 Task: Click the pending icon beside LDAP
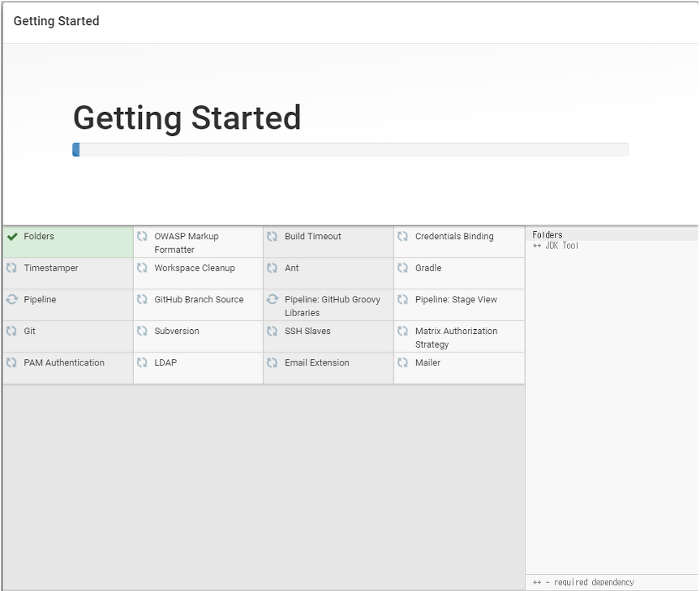tap(142, 362)
